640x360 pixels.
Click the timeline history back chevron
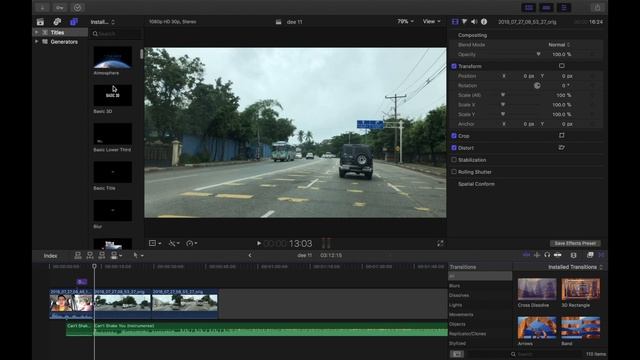(x=250, y=256)
